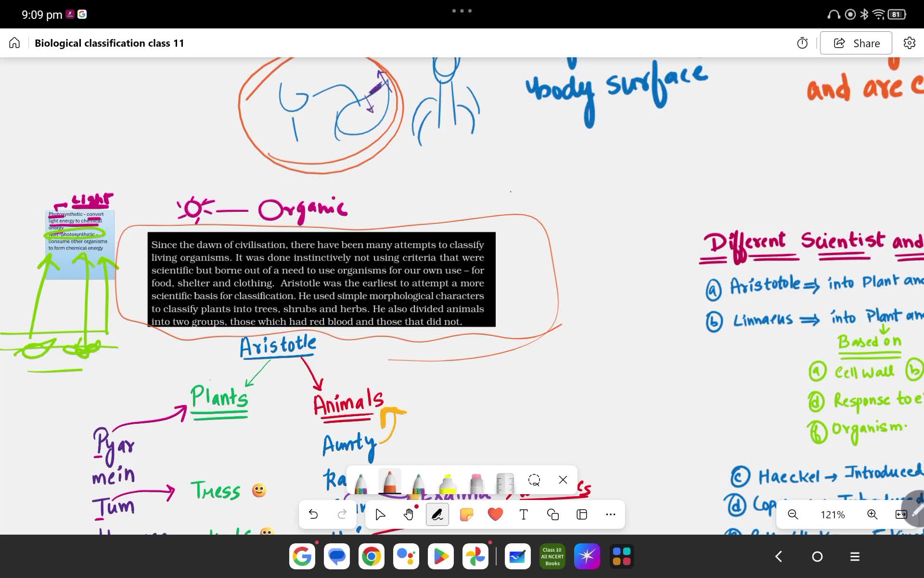Select the Photosynthetic note image
924x578 pixels.
tap(80, 245)
